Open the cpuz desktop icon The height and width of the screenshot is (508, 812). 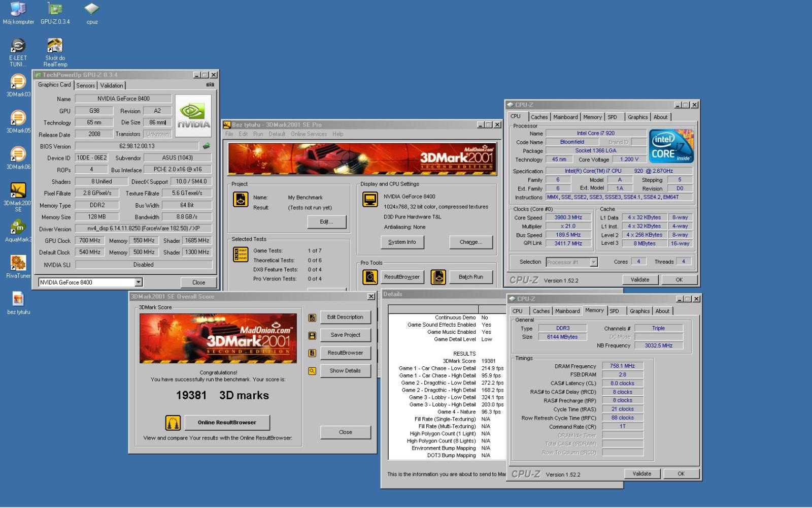click(92, 13)
